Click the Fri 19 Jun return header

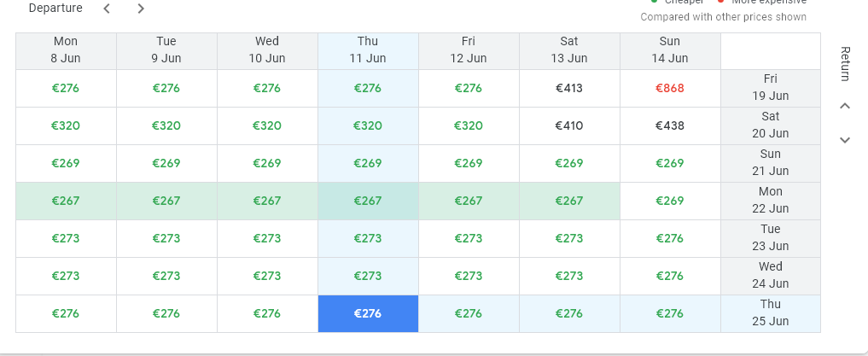(770, 88)
